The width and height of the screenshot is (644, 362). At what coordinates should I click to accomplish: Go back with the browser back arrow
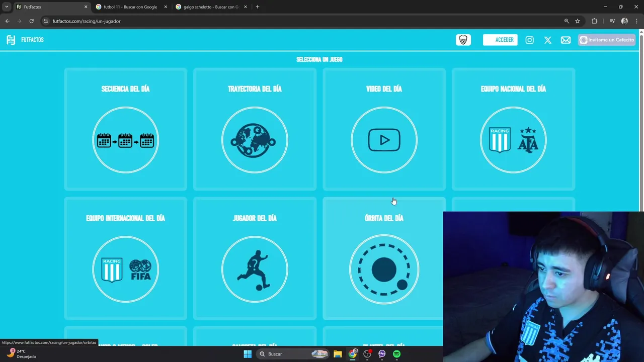[7, 21]
